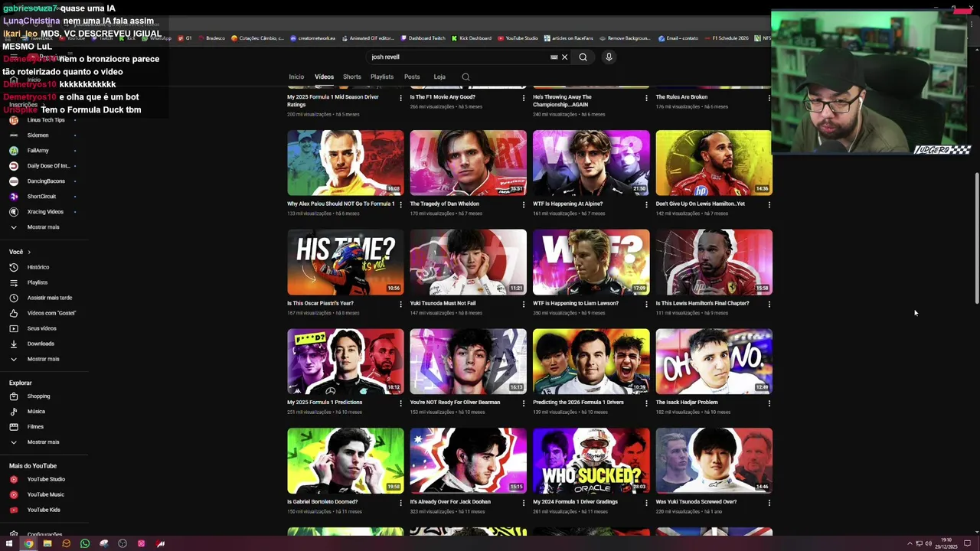Open Windows Start button
980x551 pixels.
(8, 543)
